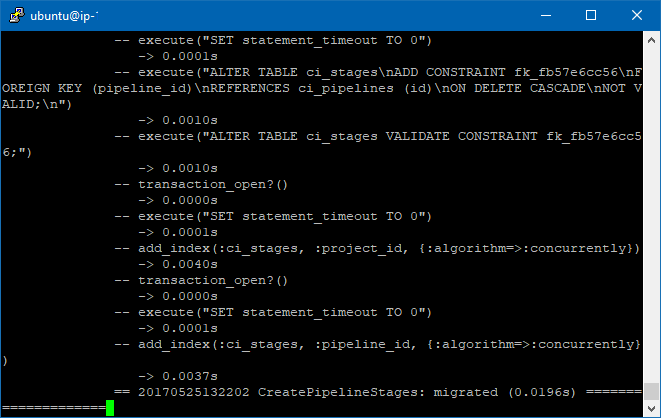Close the PuTTY terminal window
The image size is (661, 418).
[x=637, y=15]
